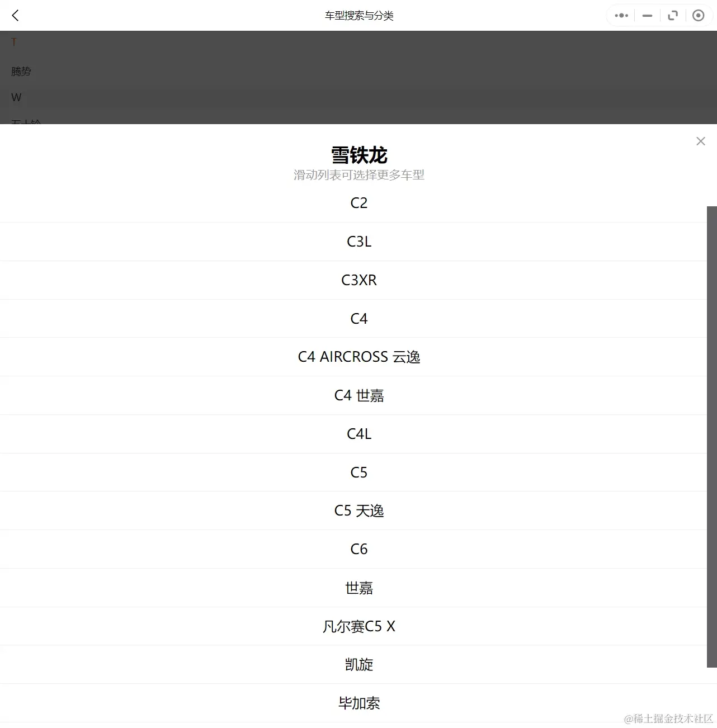Select index letter W in brand list
717x728 pixels.
pos(16,97)
